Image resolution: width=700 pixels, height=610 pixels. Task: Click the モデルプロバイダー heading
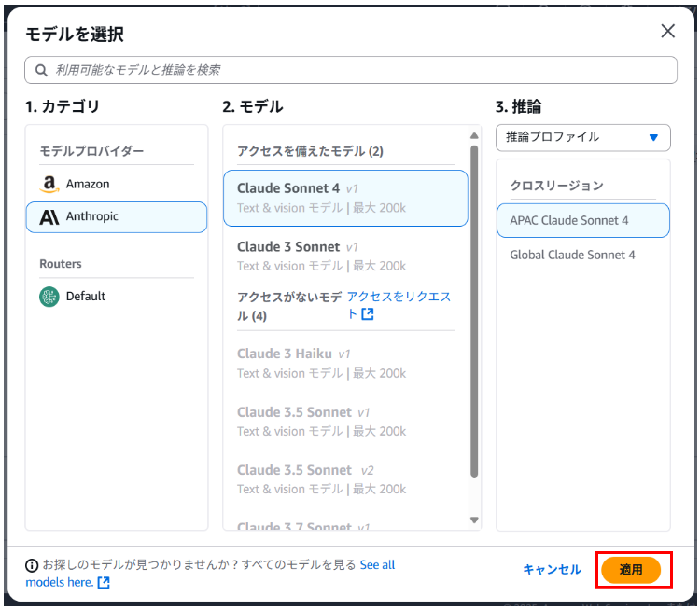point(91,151)
